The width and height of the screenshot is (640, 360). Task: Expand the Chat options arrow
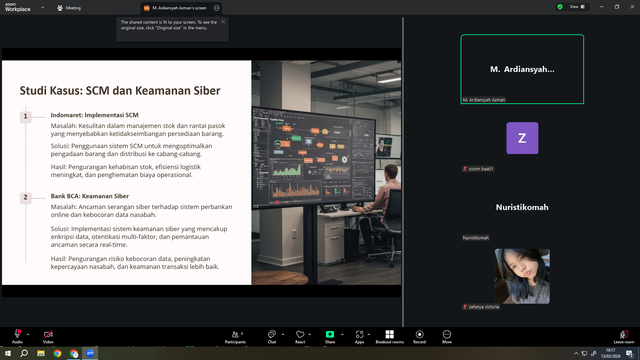[x=283, y=334]
